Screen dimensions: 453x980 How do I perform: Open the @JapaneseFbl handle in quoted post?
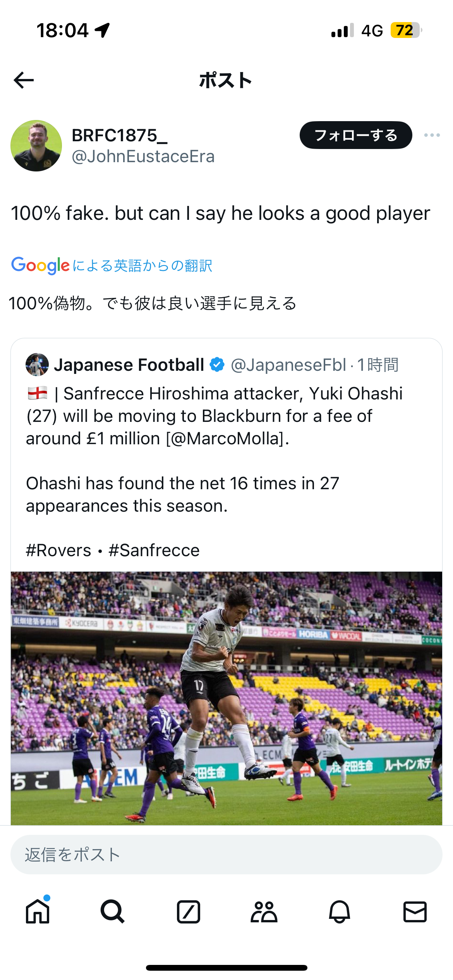(288, 365)
